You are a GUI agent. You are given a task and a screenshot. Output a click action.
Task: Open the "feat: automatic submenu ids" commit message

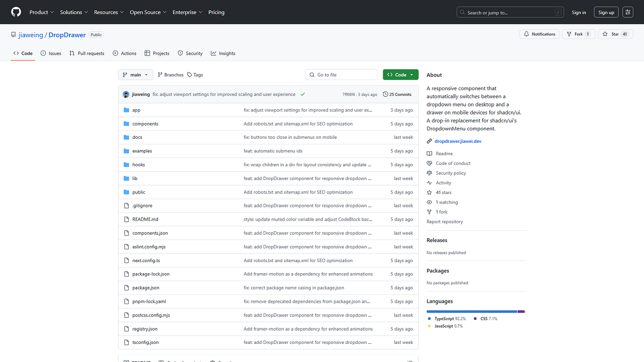pyautogui.click(x=273, y=151)
